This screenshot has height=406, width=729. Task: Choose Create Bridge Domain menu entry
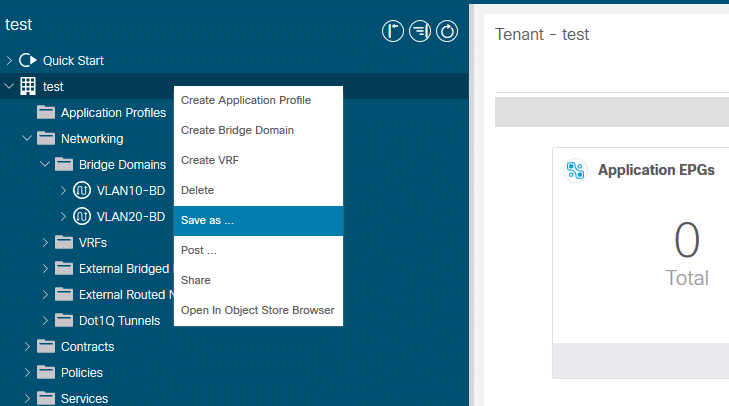(x=258, y=130)
